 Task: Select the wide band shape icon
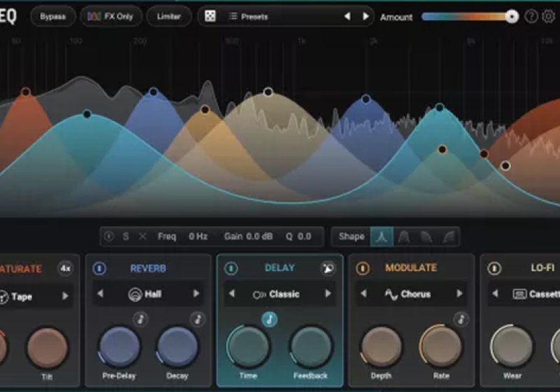pyautogui.click(x=404, y=237)
